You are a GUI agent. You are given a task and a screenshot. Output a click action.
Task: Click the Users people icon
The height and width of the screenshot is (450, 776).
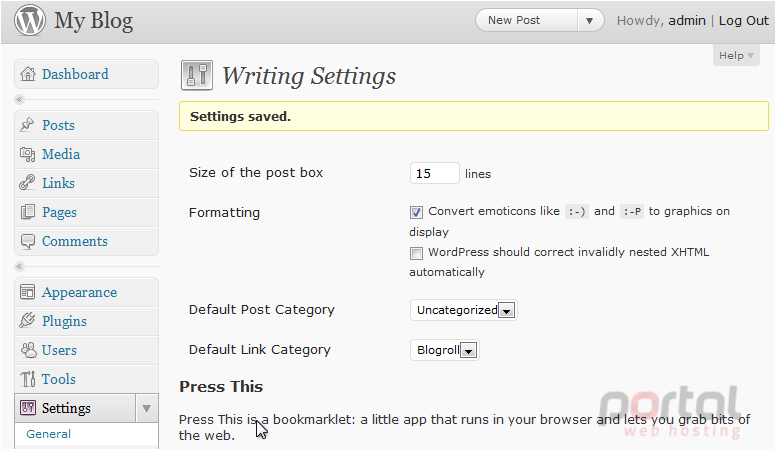tap(28, 350)
